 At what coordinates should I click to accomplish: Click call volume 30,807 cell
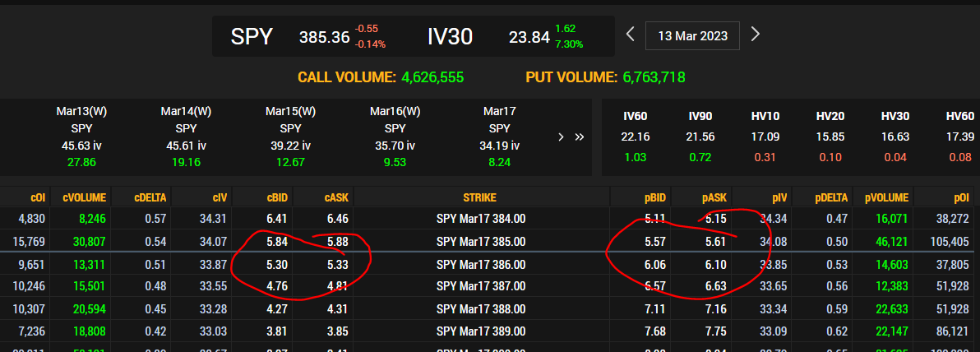point(90,241)
